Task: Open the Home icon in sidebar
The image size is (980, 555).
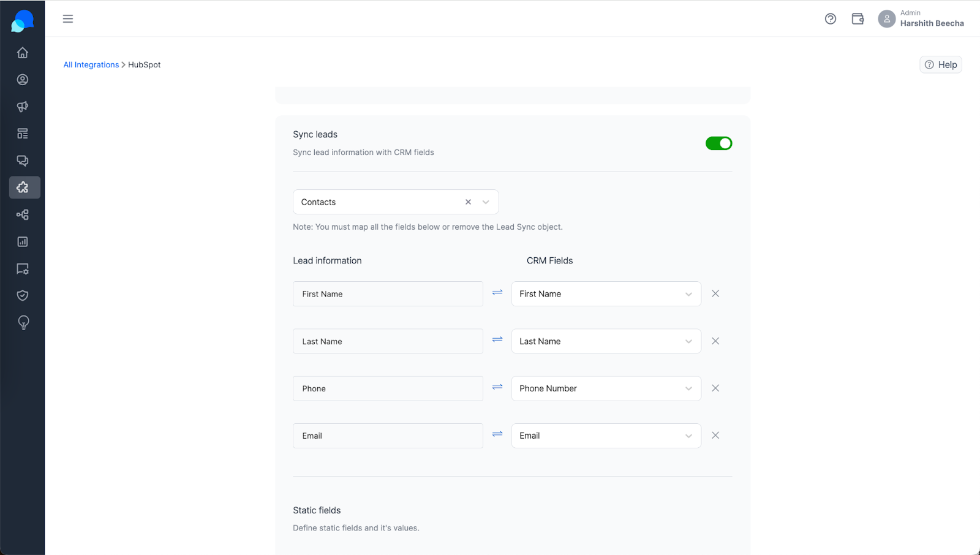Action: coord(23,53)
